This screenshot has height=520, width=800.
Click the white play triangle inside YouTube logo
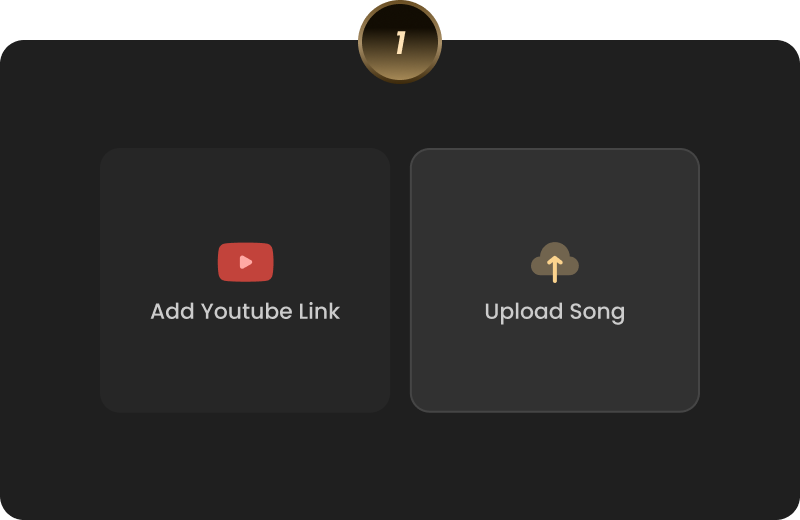[246, 262]
